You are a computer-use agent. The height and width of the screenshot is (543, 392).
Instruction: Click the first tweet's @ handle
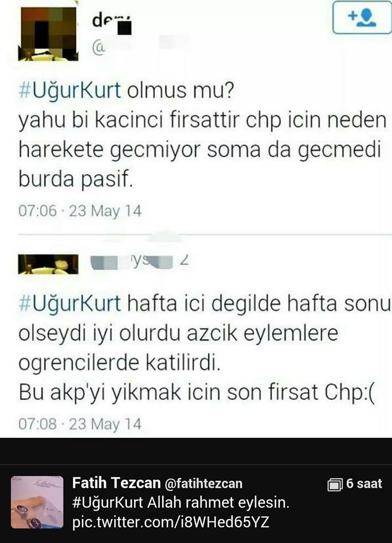pos(139,47)
